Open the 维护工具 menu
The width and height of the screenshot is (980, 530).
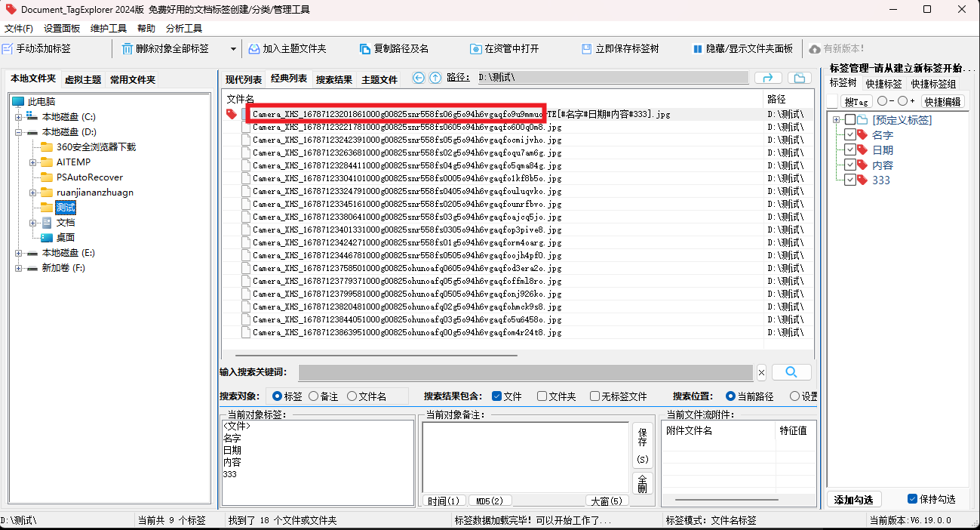tap(108, 29)
